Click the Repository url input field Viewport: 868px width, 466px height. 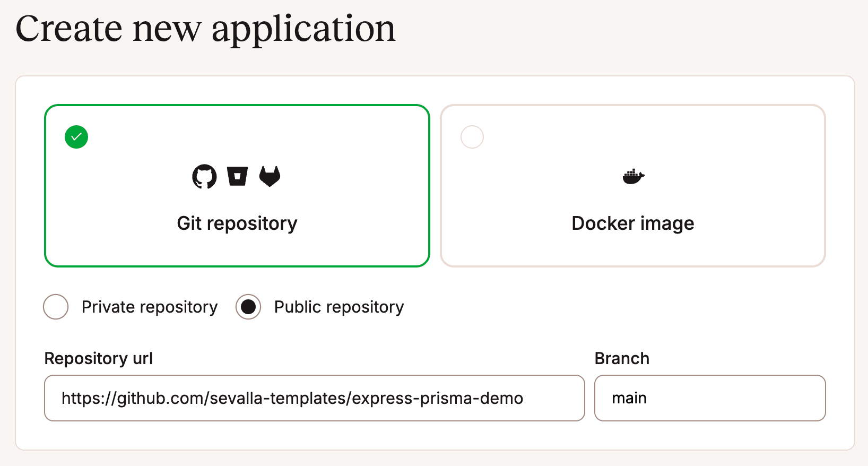[x=314, y=398]
